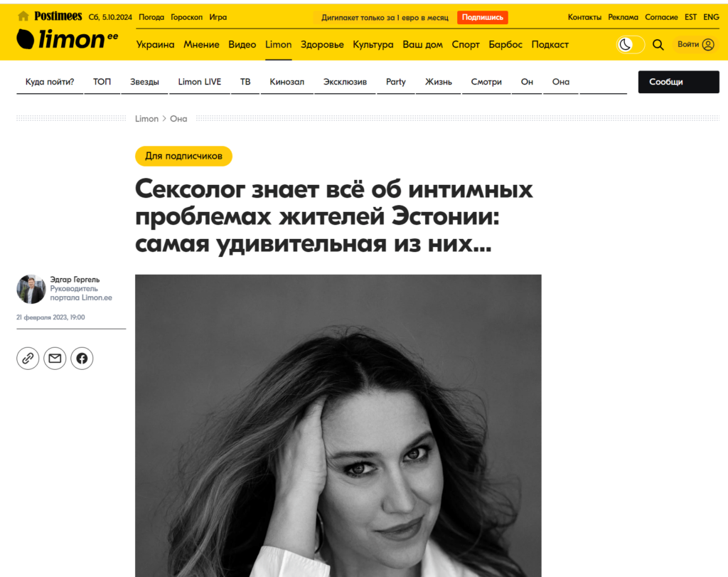Toggle dark mode moon switch
Screen dimensions: 728x577
pyautogui.click(x=630, y=45)
